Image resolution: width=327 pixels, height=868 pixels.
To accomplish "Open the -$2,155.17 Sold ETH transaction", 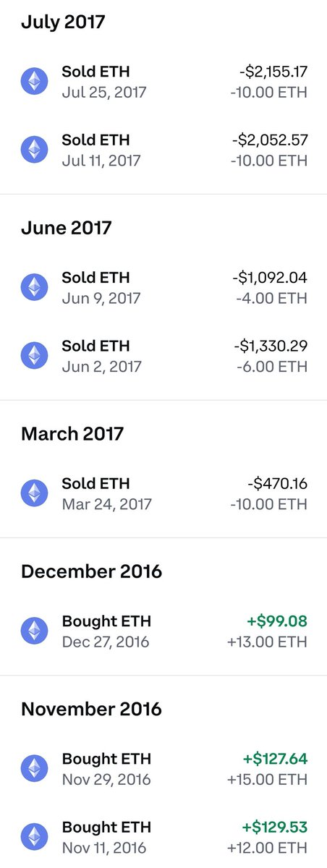I will pos(163,82).
